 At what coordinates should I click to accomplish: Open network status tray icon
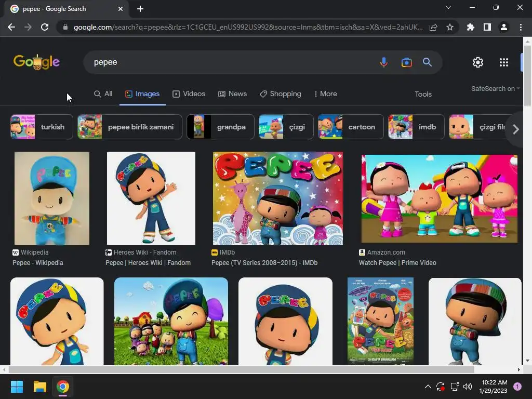click(455, 387)
